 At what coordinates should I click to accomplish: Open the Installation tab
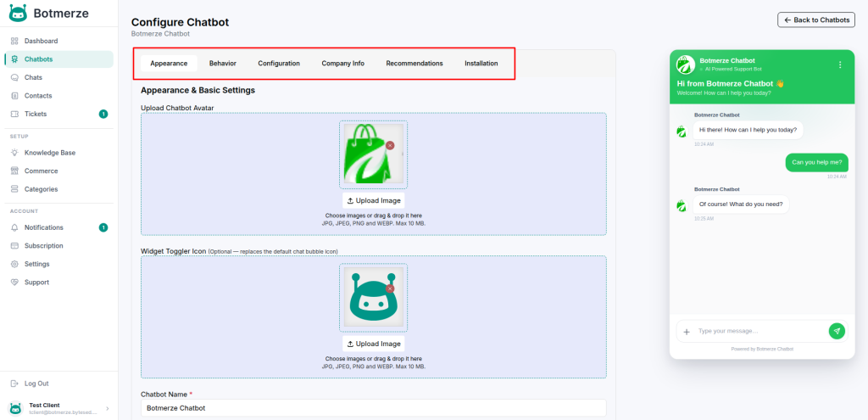(x=481, y=64)
